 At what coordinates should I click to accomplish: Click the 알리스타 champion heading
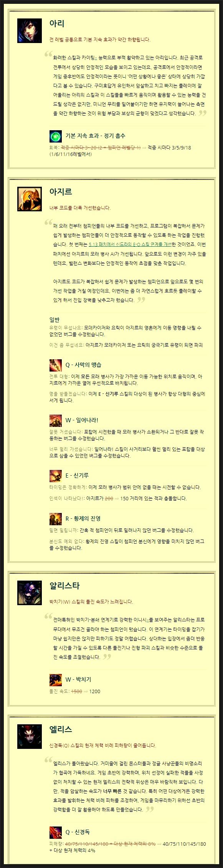64,586
